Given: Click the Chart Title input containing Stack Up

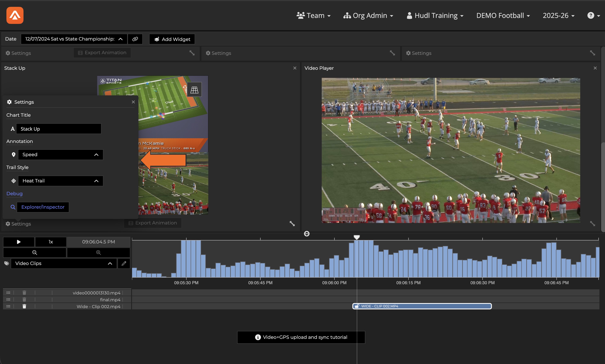Looking at the screenshot, I should coord(59,129).
